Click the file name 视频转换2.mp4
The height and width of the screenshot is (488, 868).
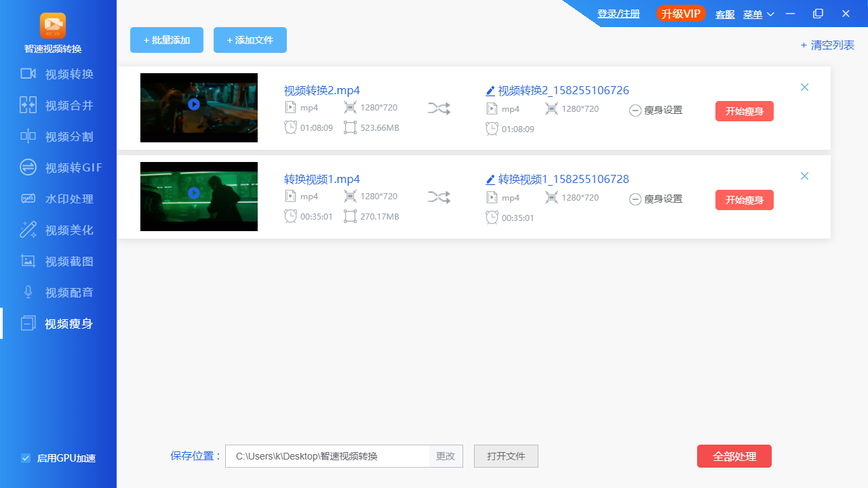pyautogui.click(x=321, y=90)
